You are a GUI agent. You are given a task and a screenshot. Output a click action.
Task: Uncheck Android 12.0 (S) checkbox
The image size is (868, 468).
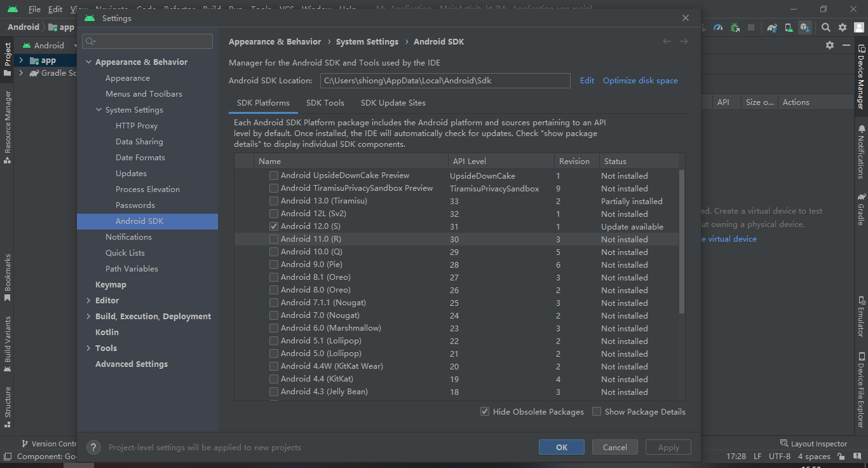[x=274, y=226]
